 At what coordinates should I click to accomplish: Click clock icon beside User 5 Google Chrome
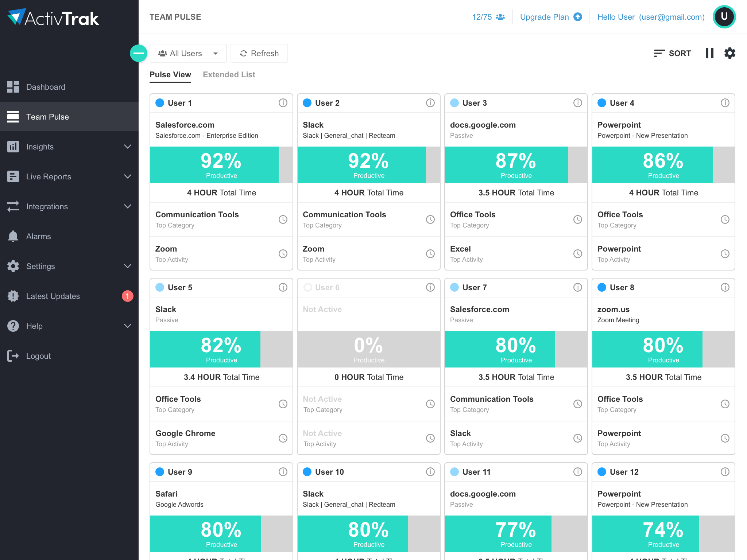[x=283, y=438]
